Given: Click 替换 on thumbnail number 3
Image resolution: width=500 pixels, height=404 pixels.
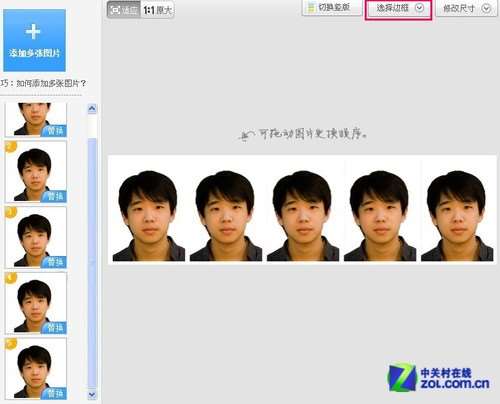Looking at the screenshot, I should [x=54, y=262].
